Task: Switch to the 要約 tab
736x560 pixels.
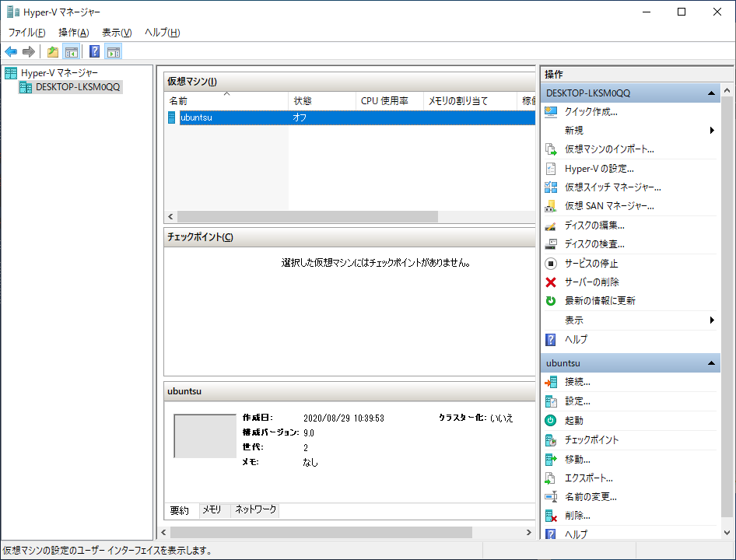Action: tap(179, 510)
